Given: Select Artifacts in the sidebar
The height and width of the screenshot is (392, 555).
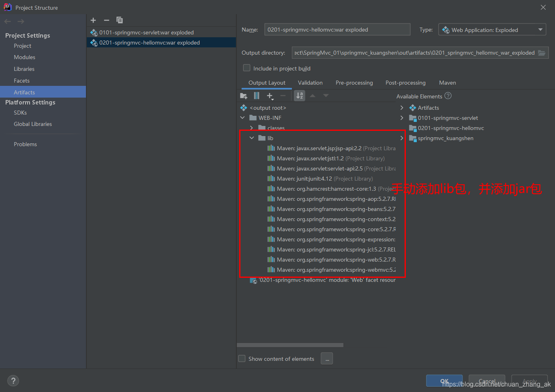Looking at the screenshot, I should (43, 92).
